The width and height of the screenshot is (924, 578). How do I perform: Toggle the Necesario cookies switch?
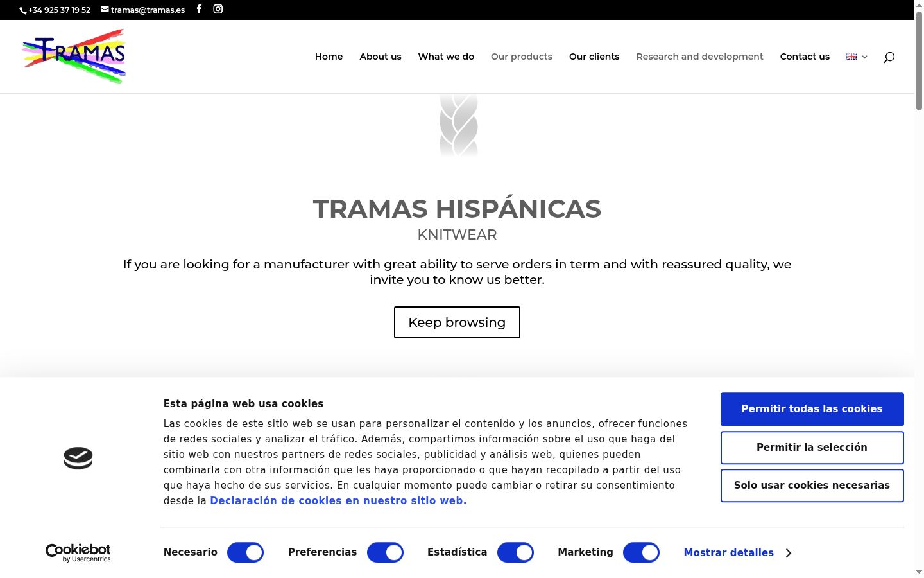coord(245,552)
